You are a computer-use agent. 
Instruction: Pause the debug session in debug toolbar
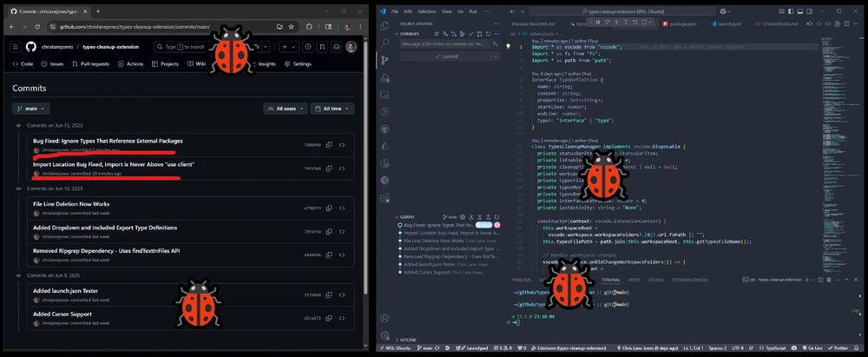coord(598,23)
